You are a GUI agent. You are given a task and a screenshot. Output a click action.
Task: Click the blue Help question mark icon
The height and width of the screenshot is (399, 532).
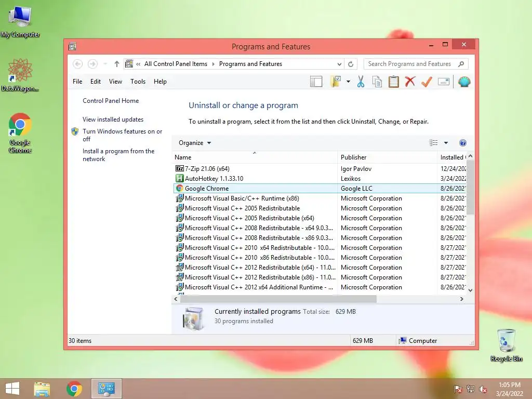(463, 143)
